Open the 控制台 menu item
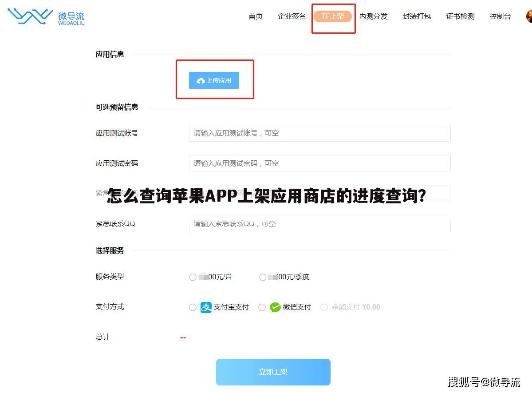This screenshot has height=393, width=532. pos(500,16)
